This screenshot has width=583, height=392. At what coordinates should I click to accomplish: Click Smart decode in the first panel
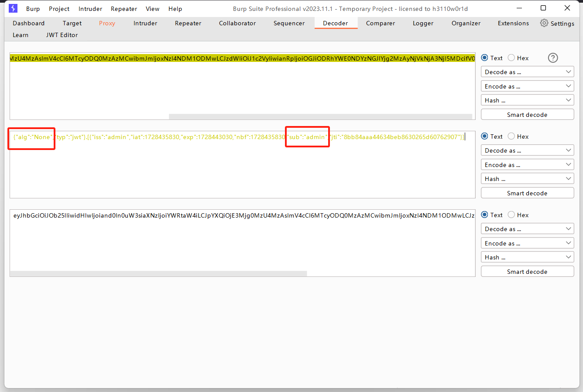527,115
